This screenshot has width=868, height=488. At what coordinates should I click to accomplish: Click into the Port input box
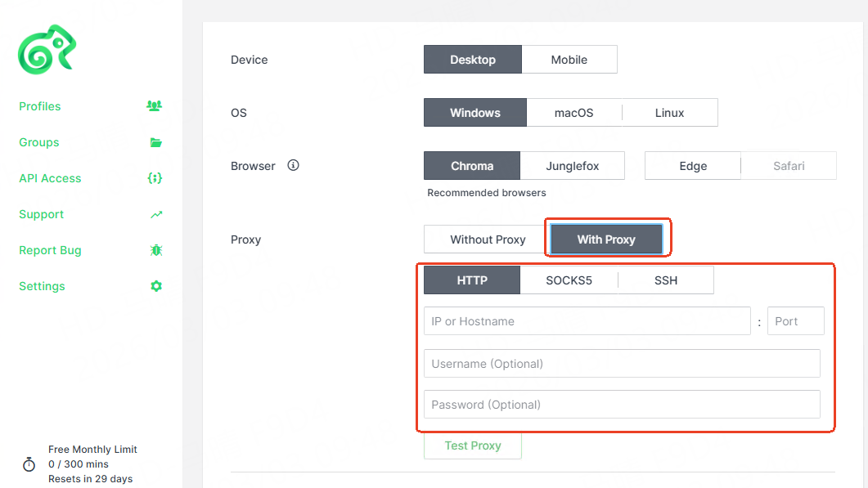pos(795,321)
